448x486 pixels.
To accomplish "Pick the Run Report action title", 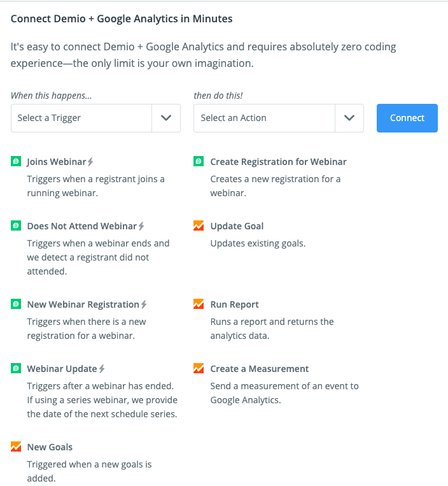I will pyautogui.click(x=234, y=304).
